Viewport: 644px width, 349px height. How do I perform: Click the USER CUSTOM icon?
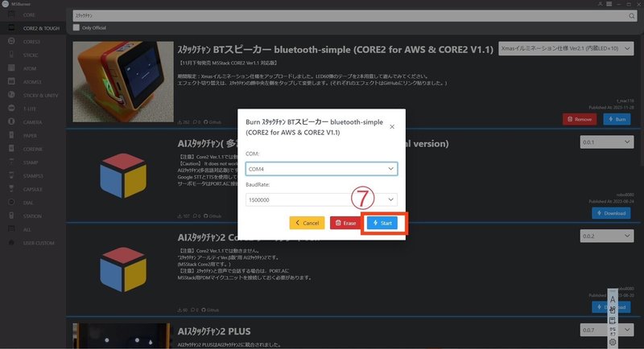11,242
